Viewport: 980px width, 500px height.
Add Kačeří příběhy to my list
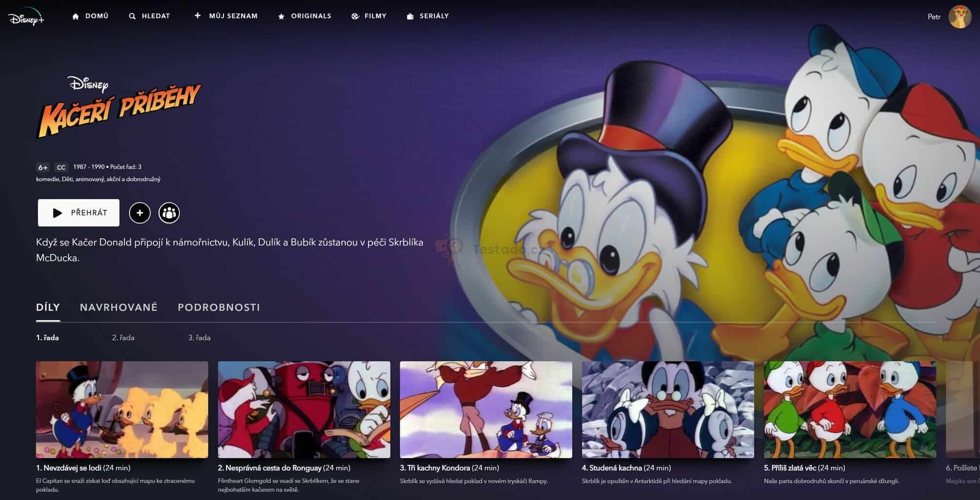[140, 213]
